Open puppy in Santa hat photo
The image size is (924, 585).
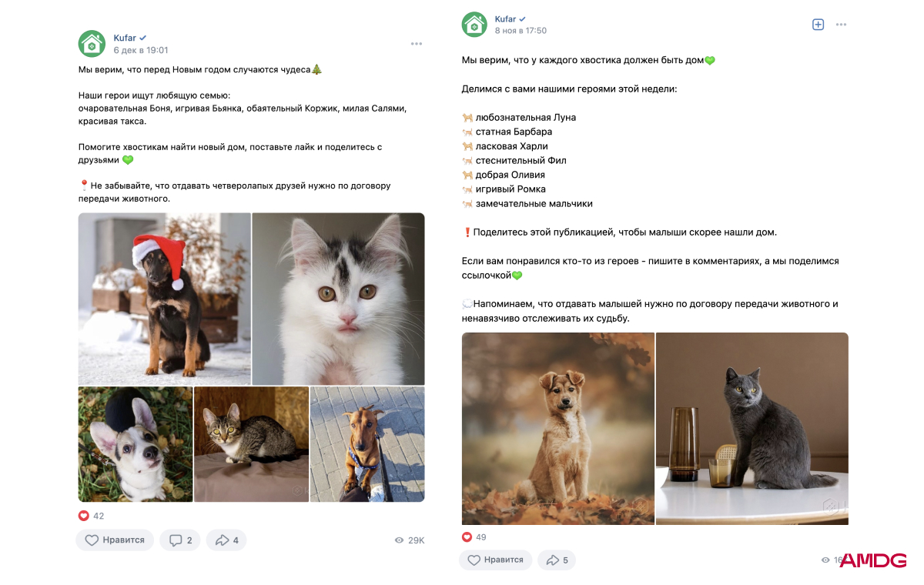(x=165, y=299)
